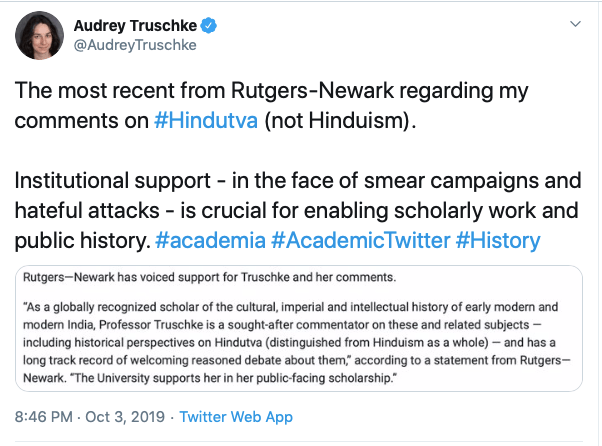
Task: Select the #History hashtag
Action: point(498,240)
